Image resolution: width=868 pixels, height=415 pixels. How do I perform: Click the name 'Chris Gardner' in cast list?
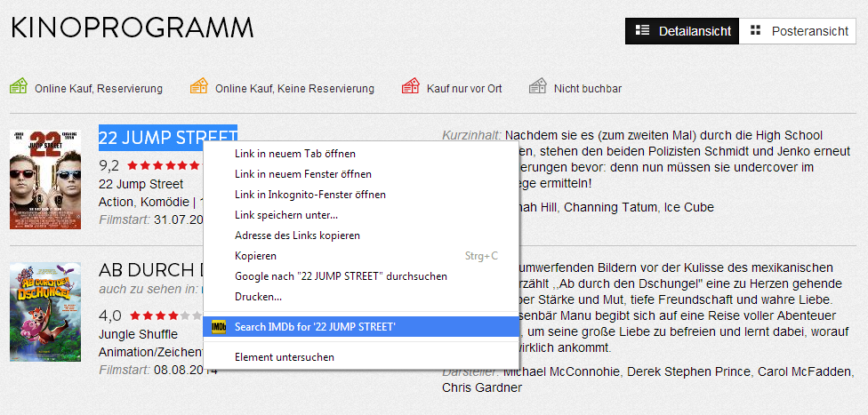click(x=482, y=387)
